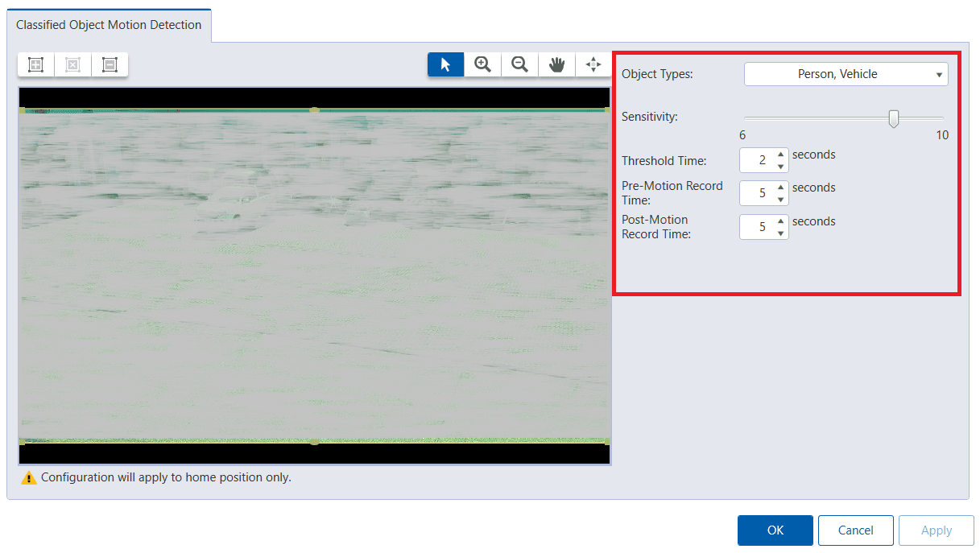980x553 pixels.
Task: Dismiss the dialog via Cancel
Action: tap(855, 530)
